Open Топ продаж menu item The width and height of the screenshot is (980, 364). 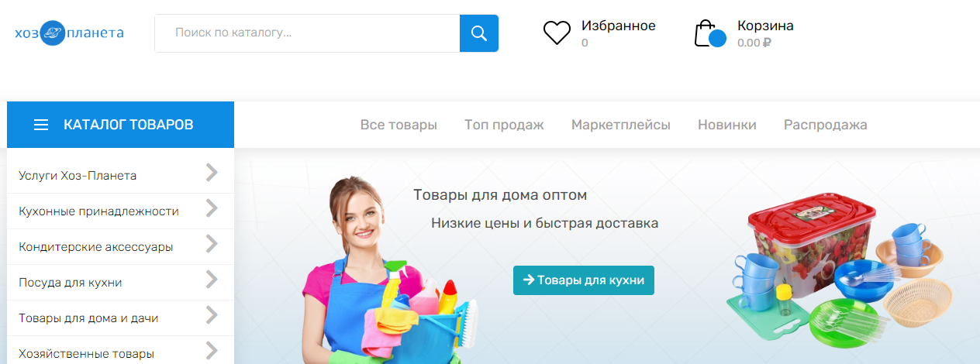504,125
